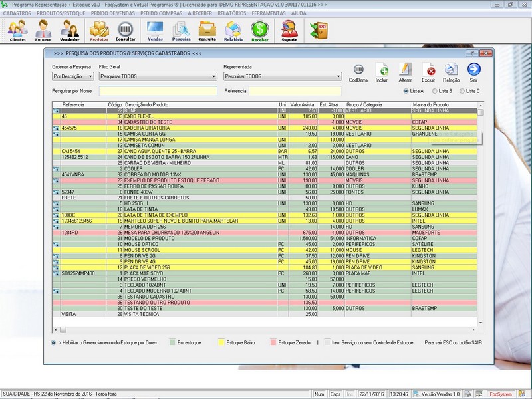Open the Clientes module in the toolbar
The height and width of the screenshot is (399, 532).
(x=17, y=30)
